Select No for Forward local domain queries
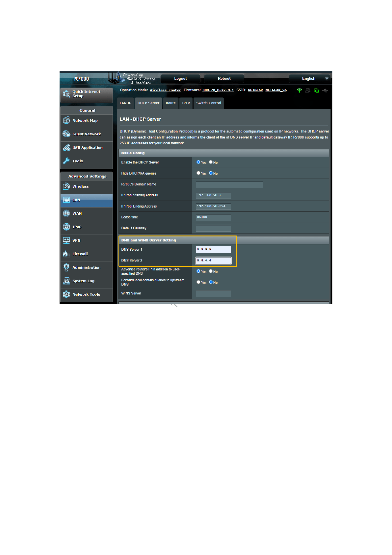The height and width of the screenshot is (555, 392). [211, 282]
